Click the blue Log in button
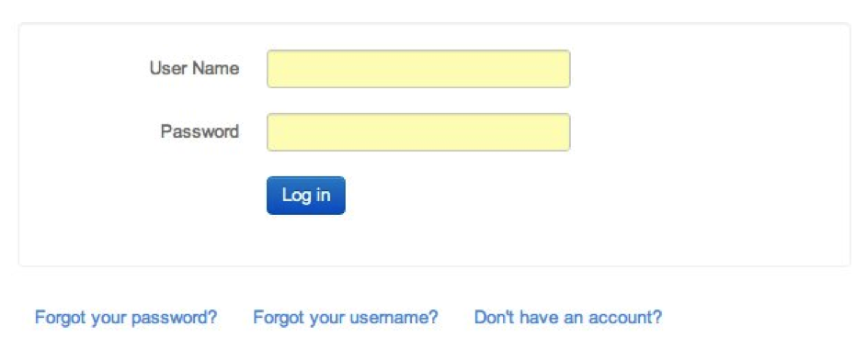The image size is (868, 349). (305, 196)
